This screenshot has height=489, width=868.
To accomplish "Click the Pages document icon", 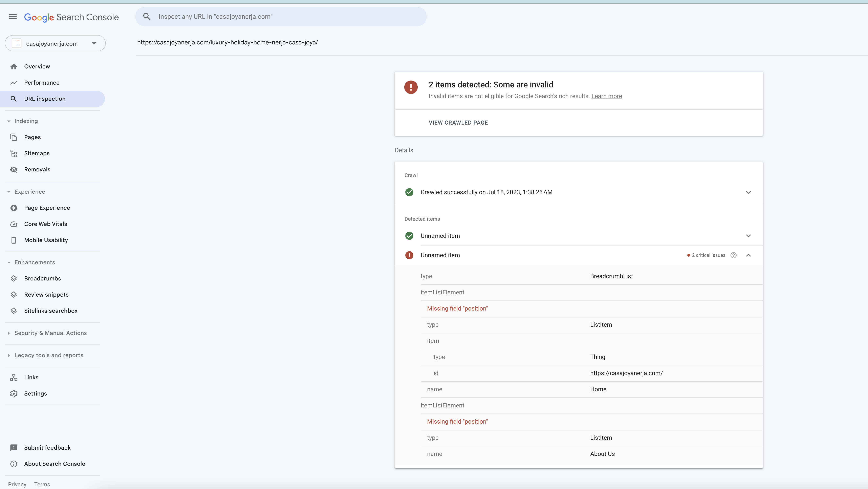I will (x=14, y=137).
